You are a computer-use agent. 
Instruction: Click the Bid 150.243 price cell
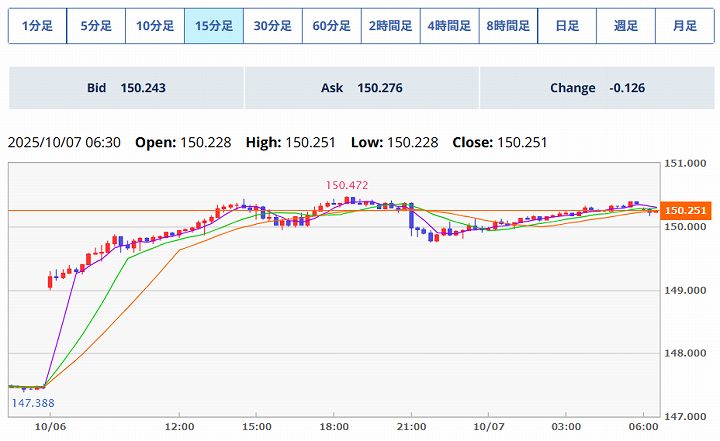tap(126, 88)
